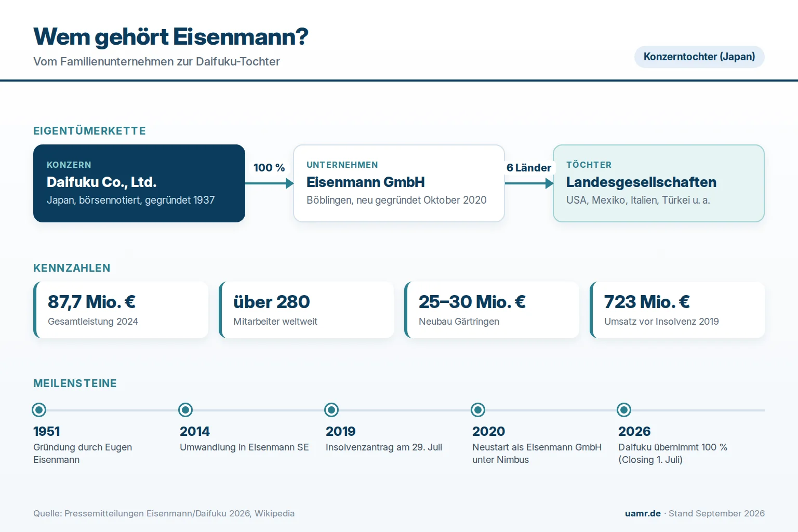Click the UNTERNEHMEN label
The height and width of the screenshot is (532, 798).
pos(342,165)
